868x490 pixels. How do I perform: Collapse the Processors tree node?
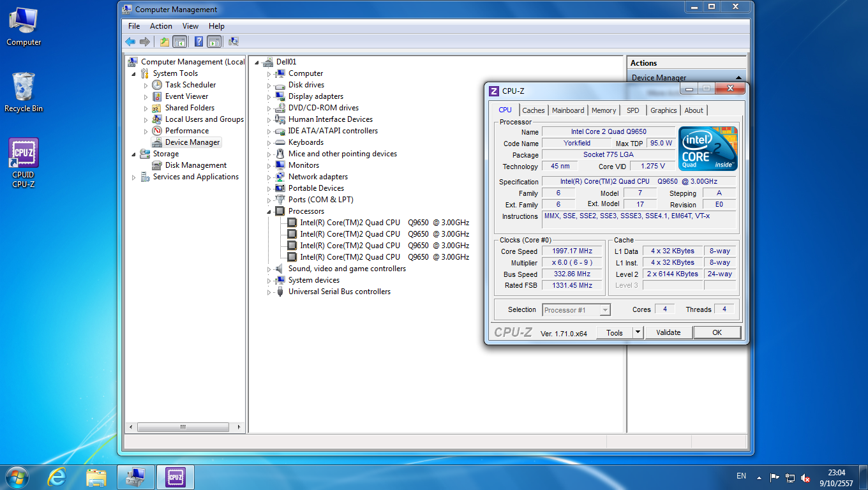pos(269,211)
